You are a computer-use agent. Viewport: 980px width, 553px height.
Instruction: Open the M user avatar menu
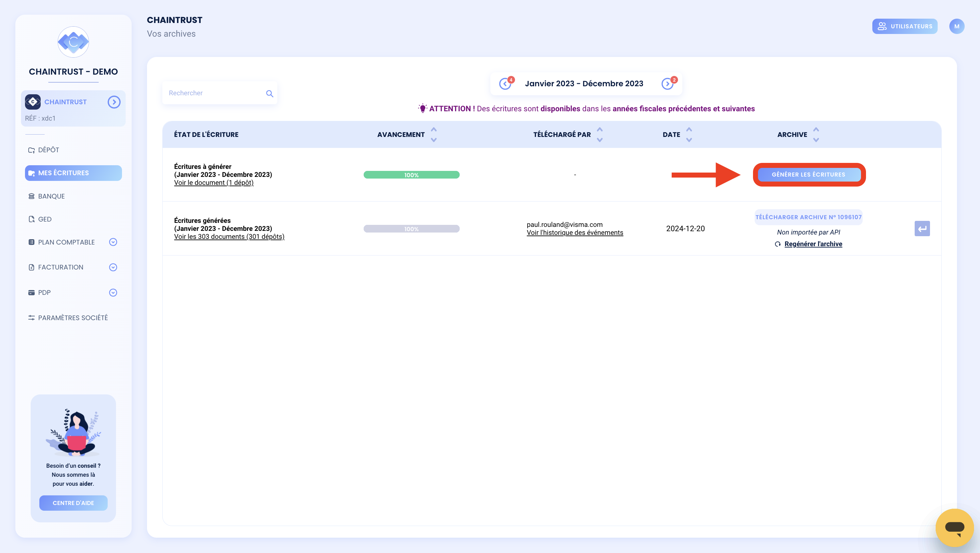tap(956, 26)
